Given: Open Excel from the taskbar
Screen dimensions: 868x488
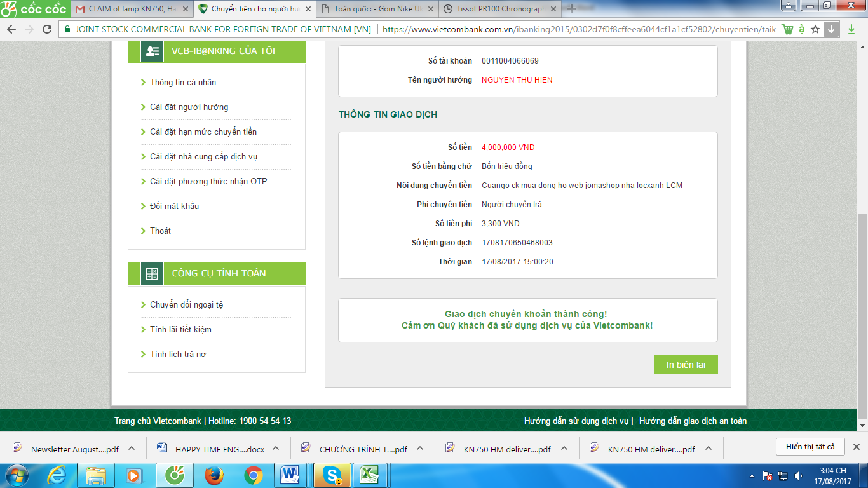Looking at the screenshot, I should pyautogui.click(x=370, y=475).
